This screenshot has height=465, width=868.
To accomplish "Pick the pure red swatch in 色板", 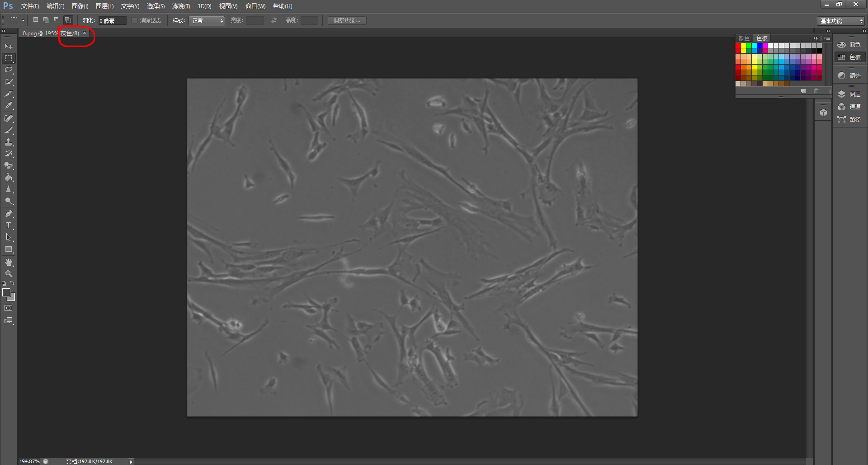I will (x=737, y=45).
